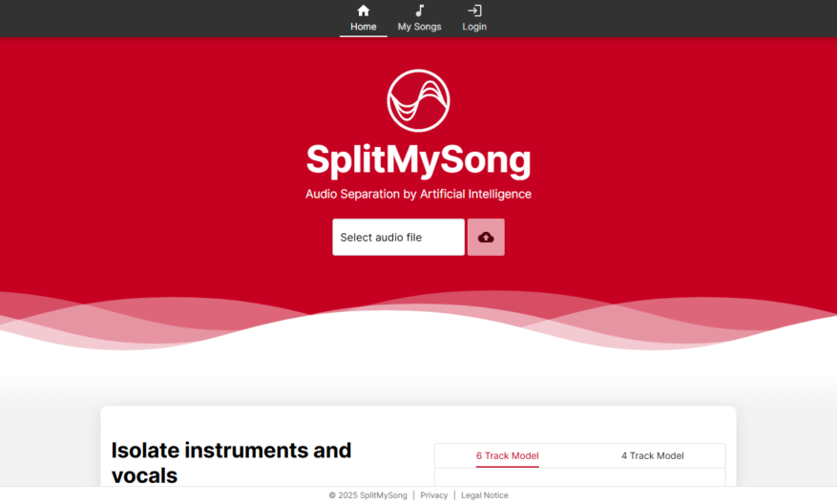The height and width of the screenshot is (504, 837).
Task: Click the layered pink wave banner decoration
Action: pyautogui.click(x=418, y=321)
